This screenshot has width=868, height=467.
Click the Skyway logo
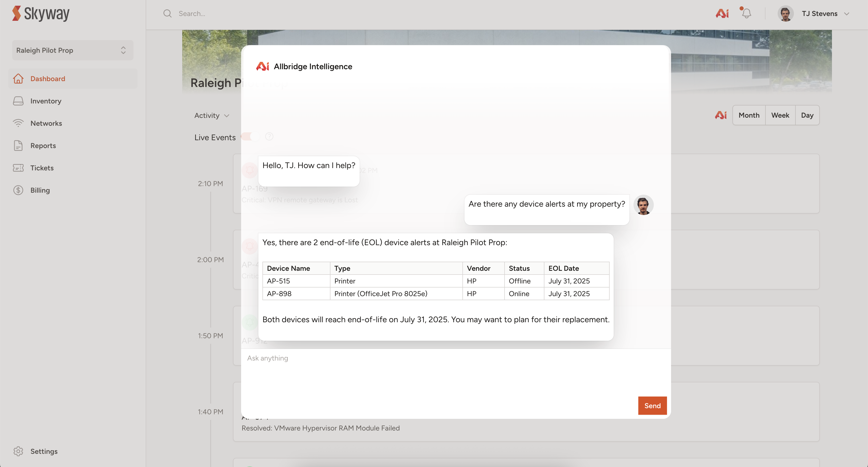41,13
